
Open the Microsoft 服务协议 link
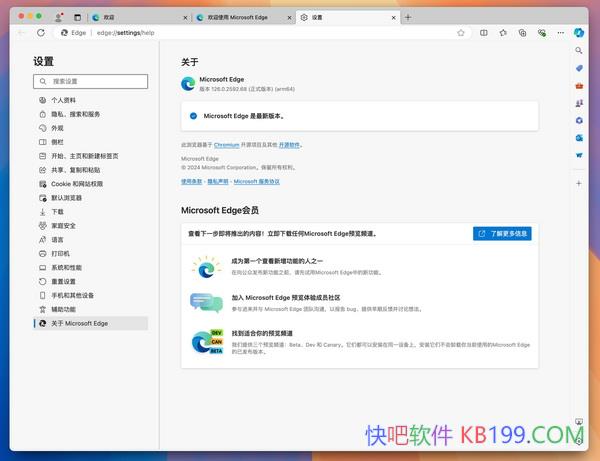[x=257, y=182]
